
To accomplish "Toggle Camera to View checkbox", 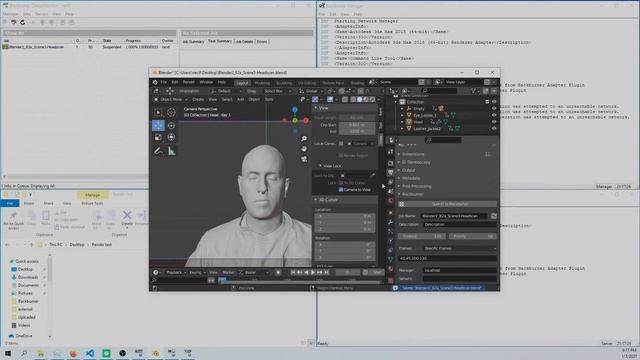I will coord(341,189).
